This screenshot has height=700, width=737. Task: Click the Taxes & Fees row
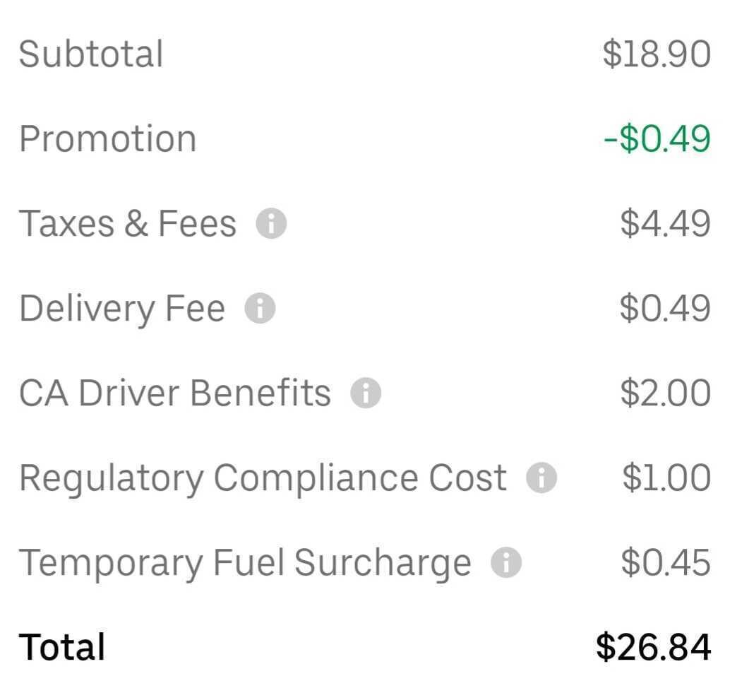(128, 223)
